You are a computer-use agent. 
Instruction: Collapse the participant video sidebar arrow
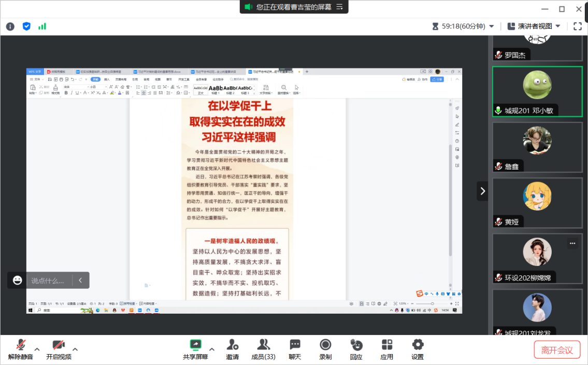[483, 191]
